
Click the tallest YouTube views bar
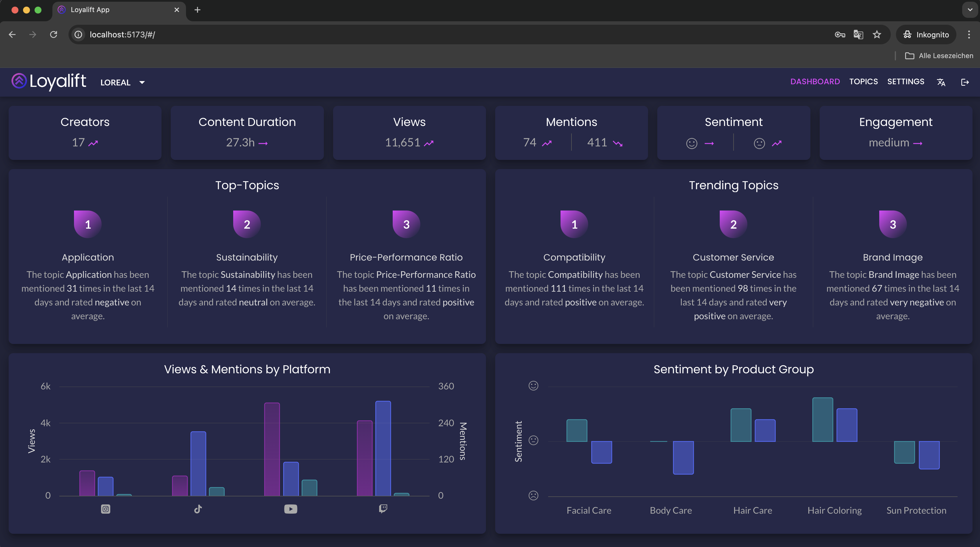tap(272, 449)
